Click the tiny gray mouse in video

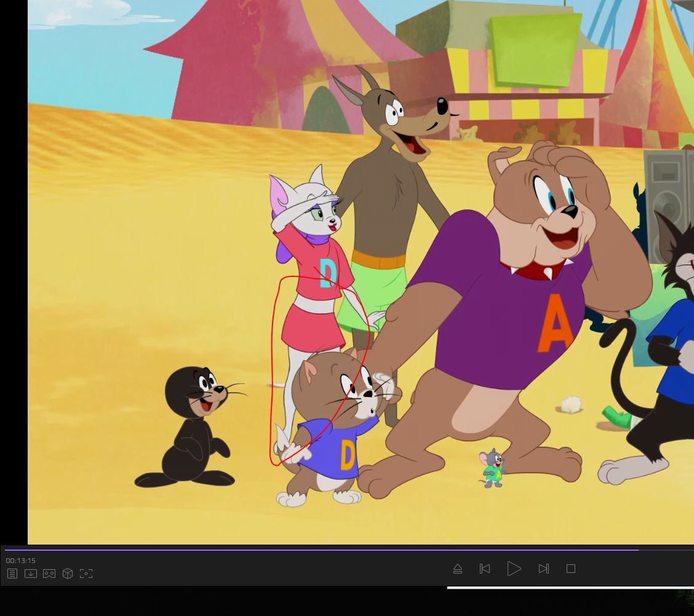click(493, 469)
